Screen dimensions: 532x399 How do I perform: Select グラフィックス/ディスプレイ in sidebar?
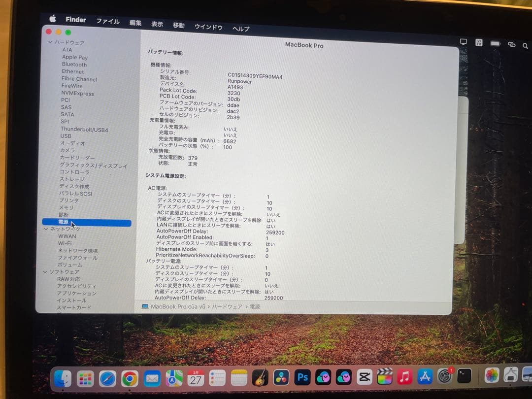click(93, 166)
